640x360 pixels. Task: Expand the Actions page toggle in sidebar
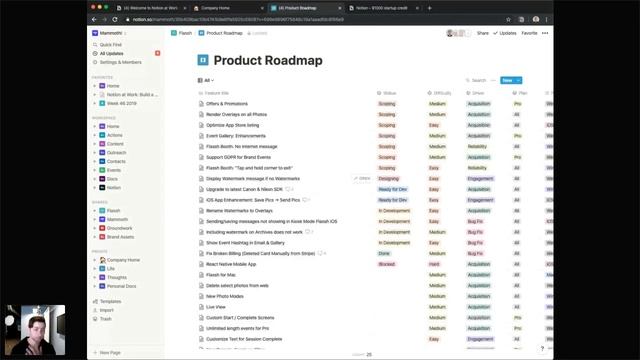[95, 135]
